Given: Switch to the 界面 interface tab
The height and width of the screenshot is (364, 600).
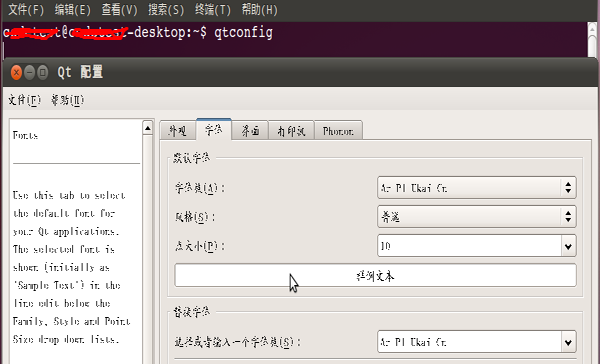Looking at the screenshot, I should pyautogui.click(x=250, y=131).
